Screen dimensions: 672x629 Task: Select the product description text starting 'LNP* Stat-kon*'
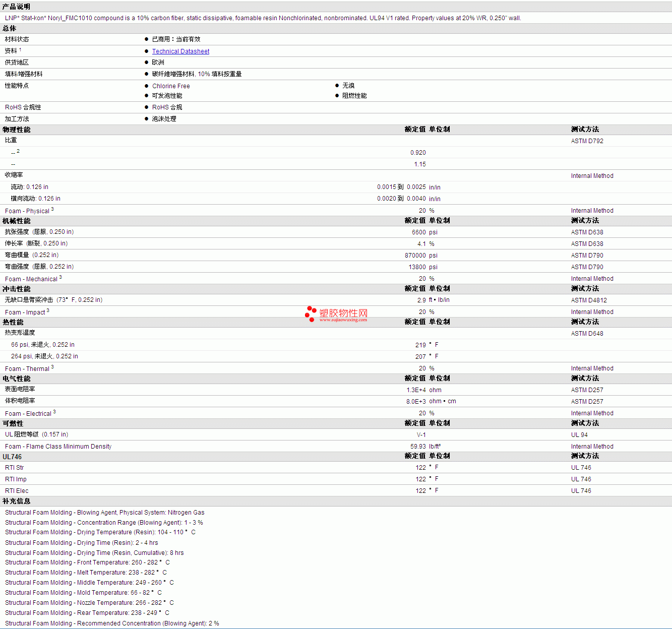tap(263, 18)
